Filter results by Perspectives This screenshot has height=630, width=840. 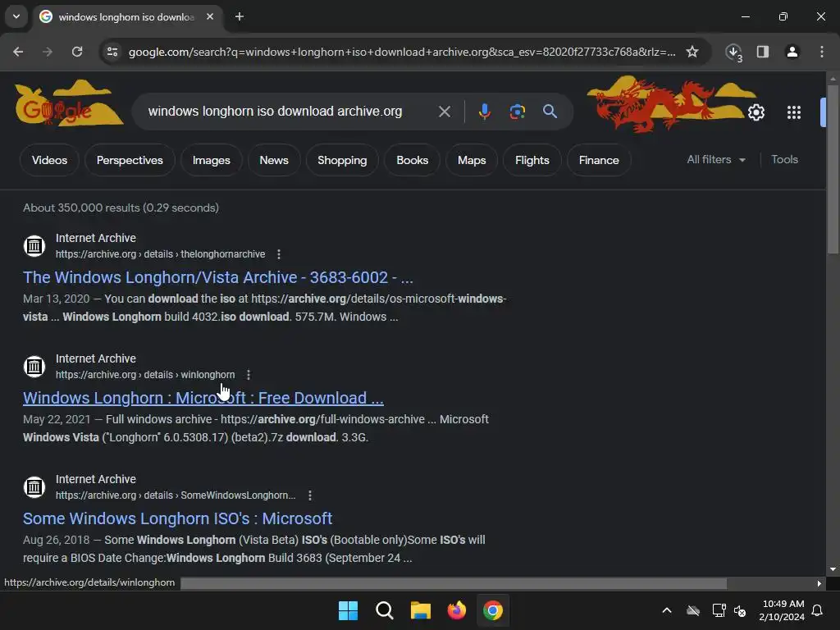point(130,160)
